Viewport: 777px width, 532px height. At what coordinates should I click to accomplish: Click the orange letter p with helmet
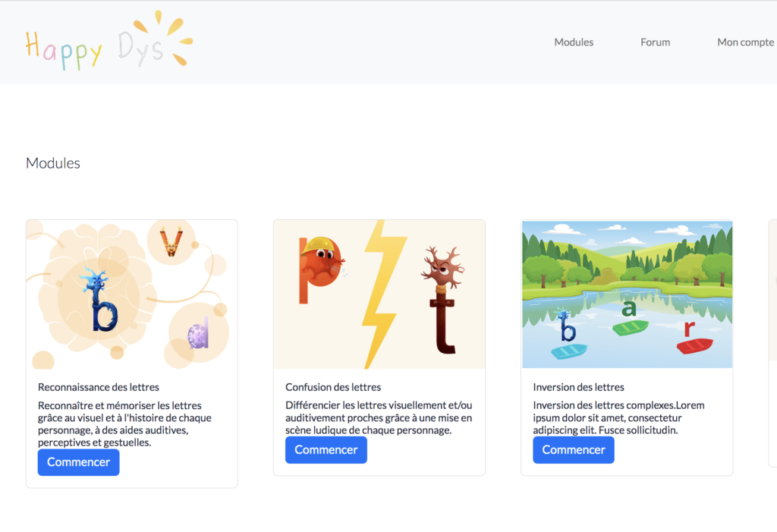[321, 269]
